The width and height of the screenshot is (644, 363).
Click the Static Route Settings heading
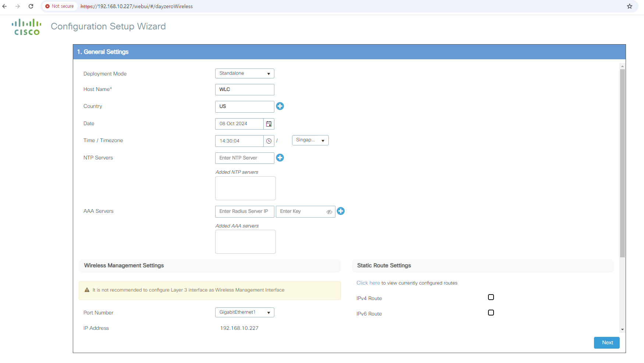click(384, 265)
